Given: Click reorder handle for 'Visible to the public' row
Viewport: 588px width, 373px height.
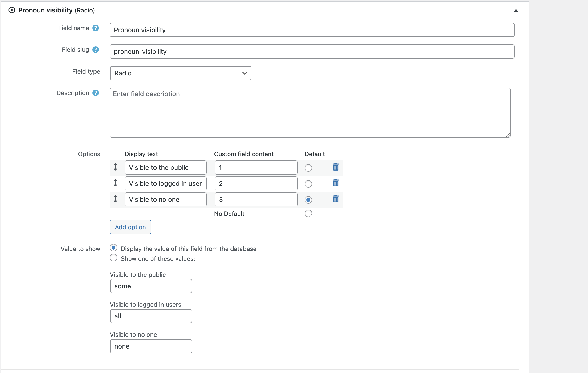Looking at the screenshot, I should pyautogui.click(x=115, y=167).
